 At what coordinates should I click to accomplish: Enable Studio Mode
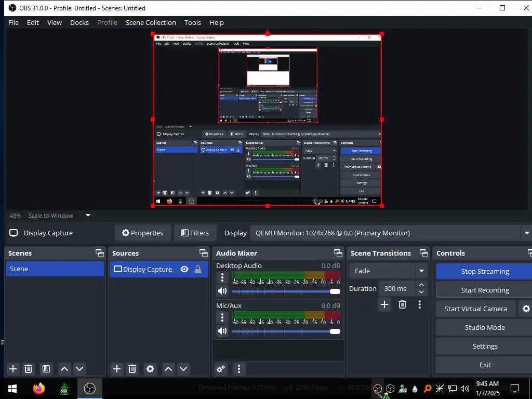pos(485,327)
